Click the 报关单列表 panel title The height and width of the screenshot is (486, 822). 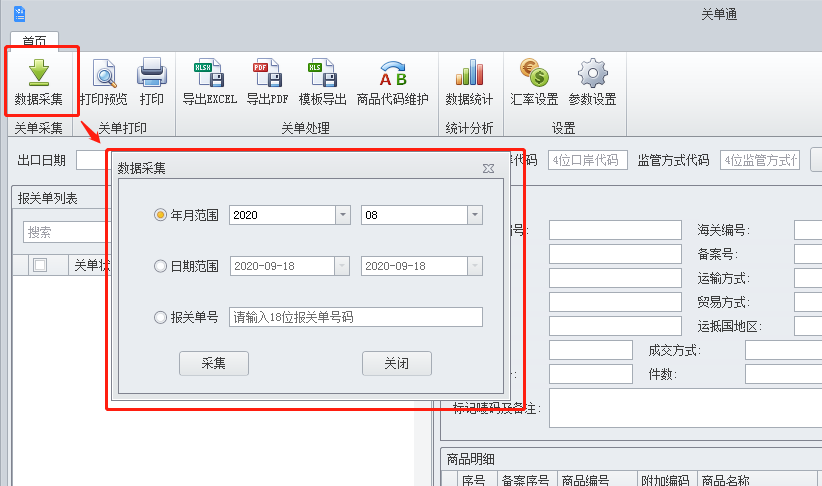(x=48, y=198)
